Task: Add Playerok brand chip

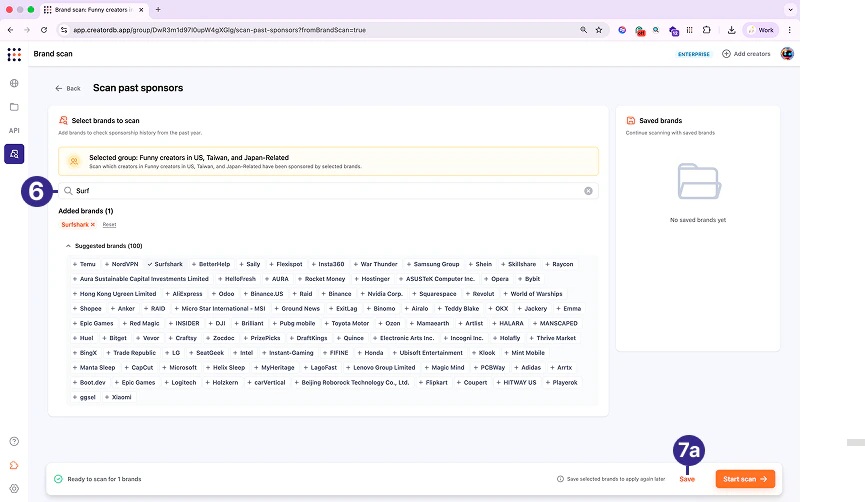Action: click(561, 382)
